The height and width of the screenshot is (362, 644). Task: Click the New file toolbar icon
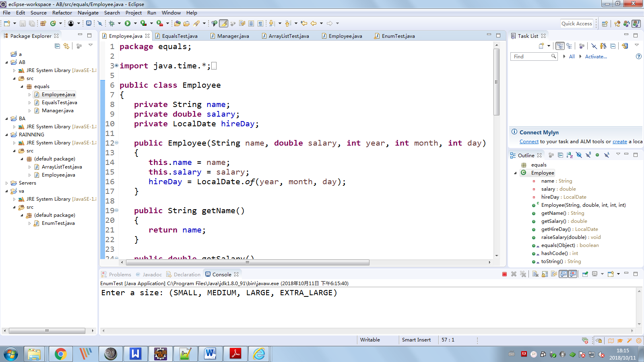[x=7, y=23]
